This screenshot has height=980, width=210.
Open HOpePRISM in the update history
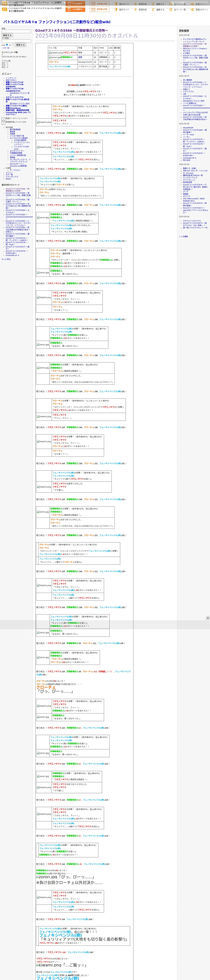[188, 128]
